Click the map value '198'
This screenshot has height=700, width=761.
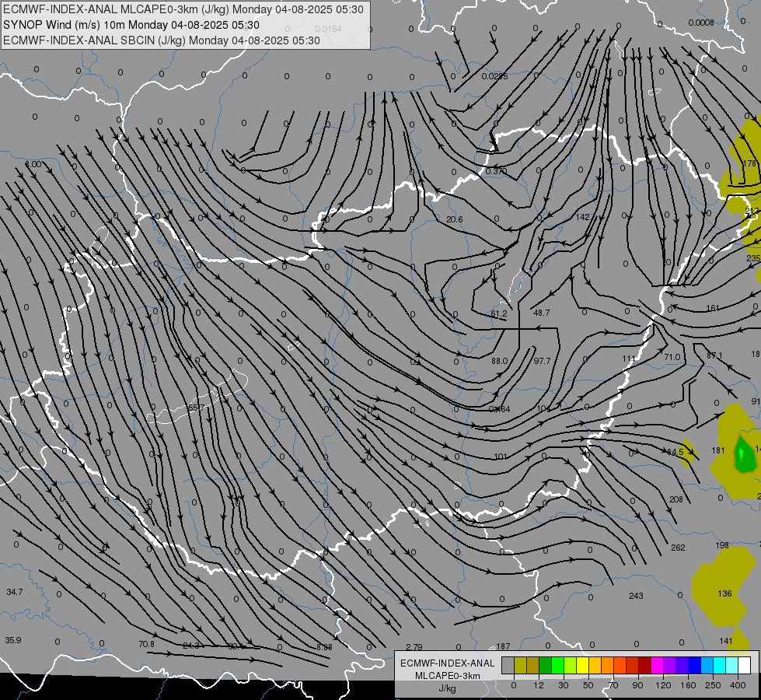pos(722,545)
